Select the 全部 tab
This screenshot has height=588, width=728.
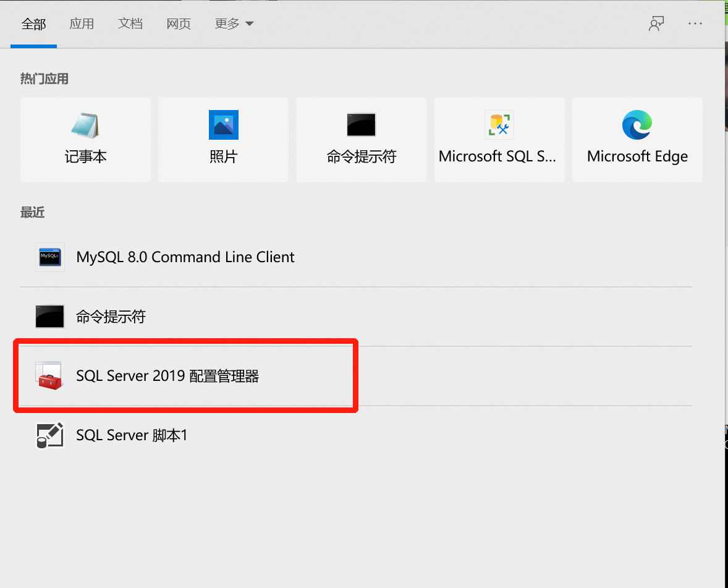coord(34,23)
